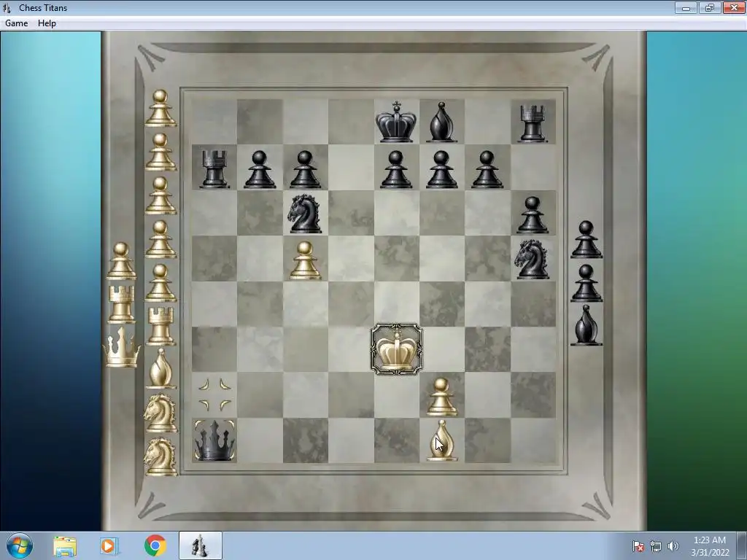The image size is (747, 560).
Task: Open Google Chrome from the taskbar
Action: (x=155, y=546)
